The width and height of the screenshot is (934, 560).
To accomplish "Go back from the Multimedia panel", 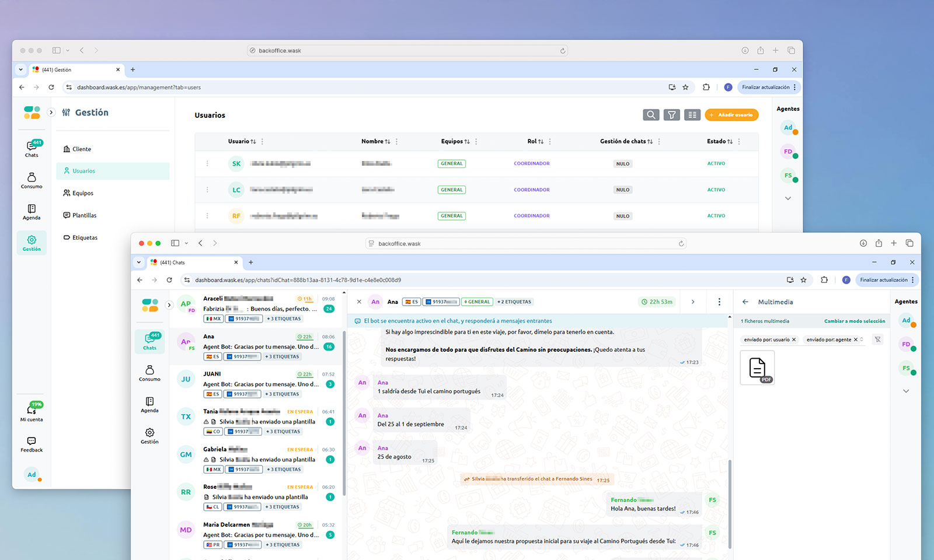I will click(x=745, y=302).
